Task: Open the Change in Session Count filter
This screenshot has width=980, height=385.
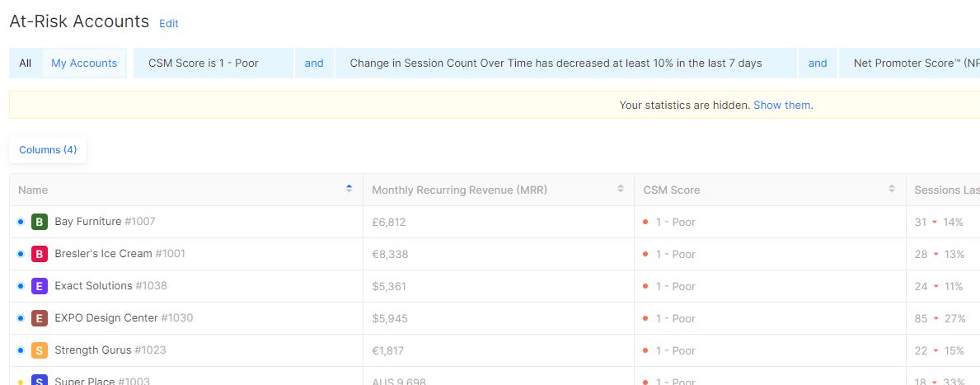Action: [x=566, y=63]
